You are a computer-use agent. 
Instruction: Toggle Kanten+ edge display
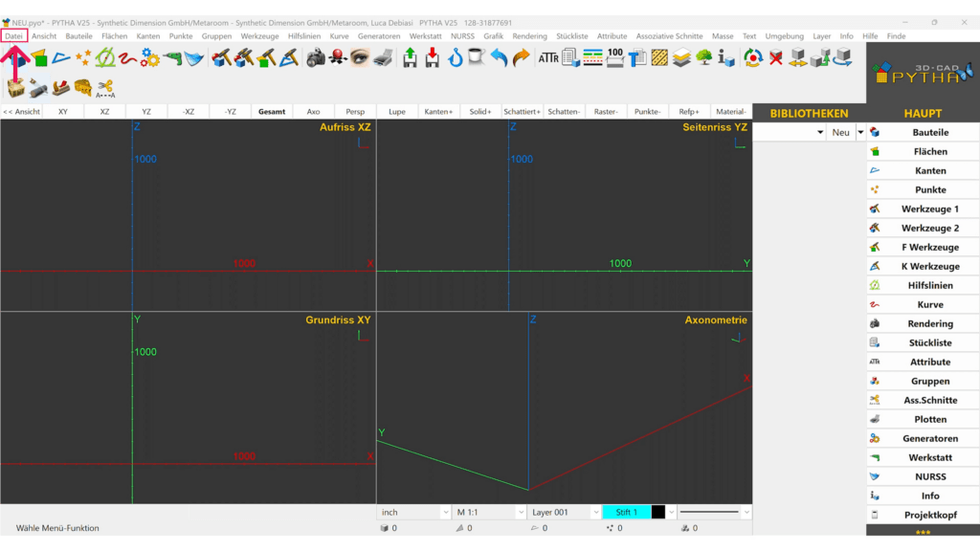coord(438,112)
